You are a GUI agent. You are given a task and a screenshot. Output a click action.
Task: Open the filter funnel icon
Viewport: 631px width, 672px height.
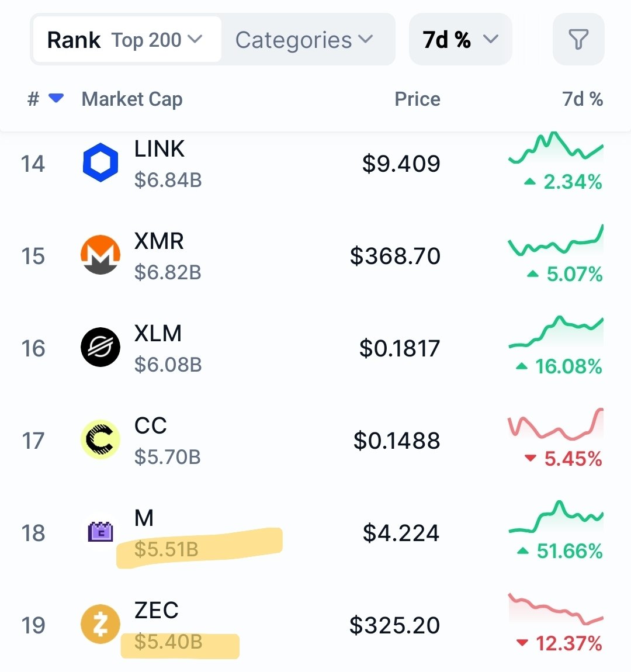(x=578, y=40)
